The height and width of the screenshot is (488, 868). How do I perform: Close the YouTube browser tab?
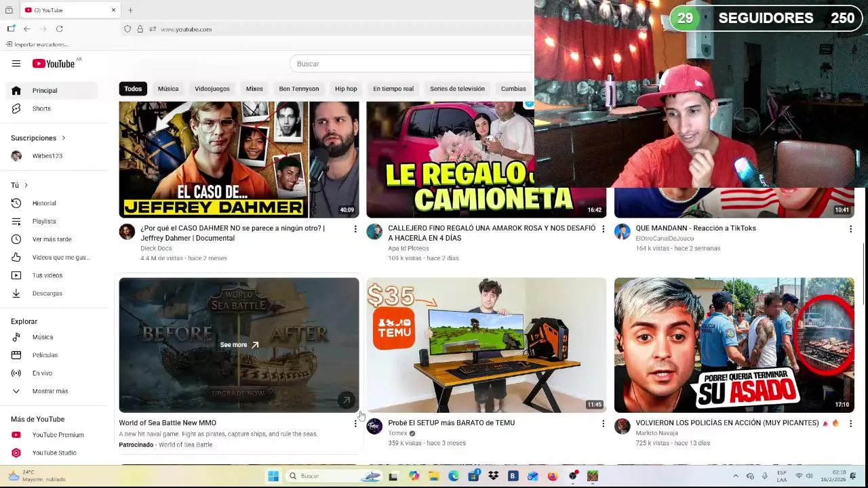113,10
